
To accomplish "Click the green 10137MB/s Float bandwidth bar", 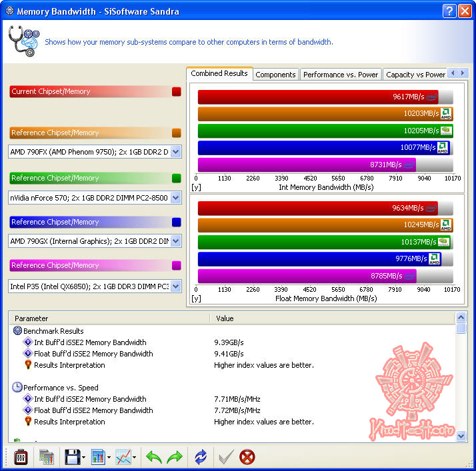I will pos(325,242).
